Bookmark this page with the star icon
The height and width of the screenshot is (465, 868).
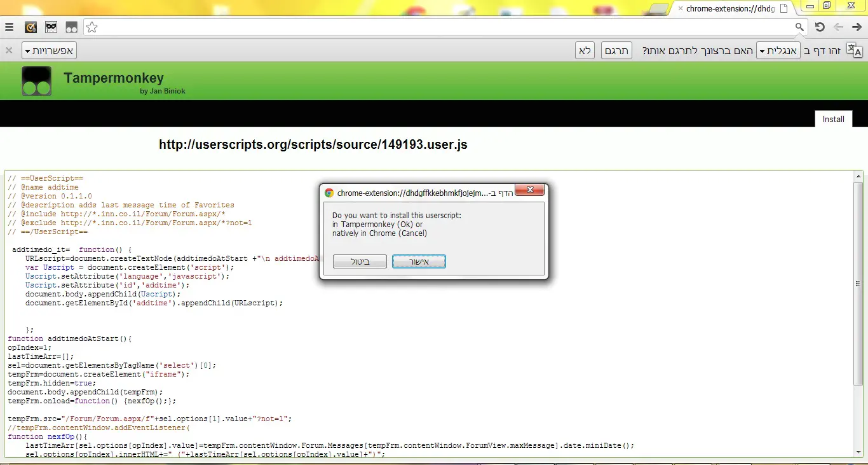click(92, 27)
